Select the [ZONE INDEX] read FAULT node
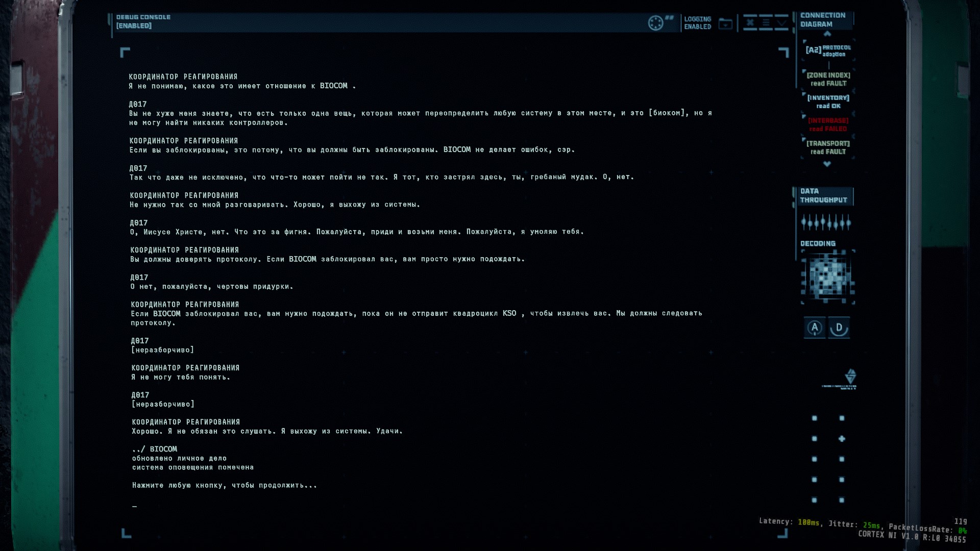The width and height of the screenshot is (980, 551). pyautogui.click(x=828, y=79)
